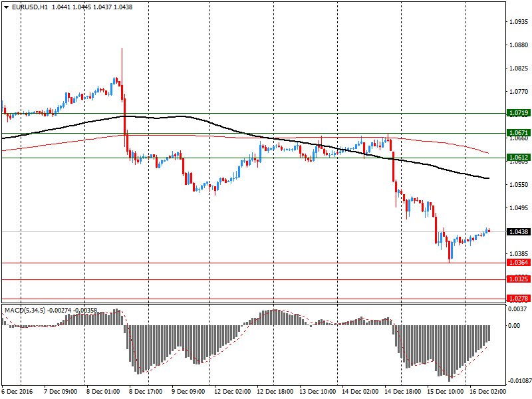Click the 0.0037 MACD scale value
Screen dimensions: 532x399
coord(517,309)
